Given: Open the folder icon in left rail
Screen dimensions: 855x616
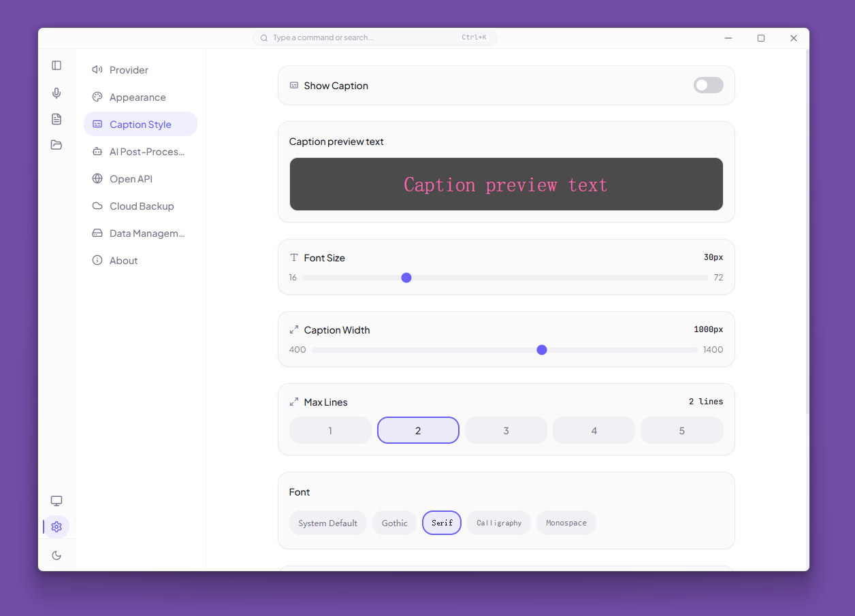Looking at the screenshot, I should tap(57, 145).
